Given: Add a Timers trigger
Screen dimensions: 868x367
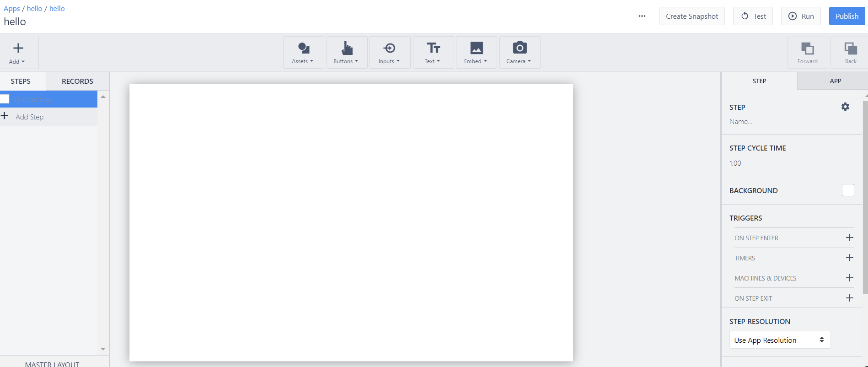Looking at the screenshot, I should (x=849, y=258).
